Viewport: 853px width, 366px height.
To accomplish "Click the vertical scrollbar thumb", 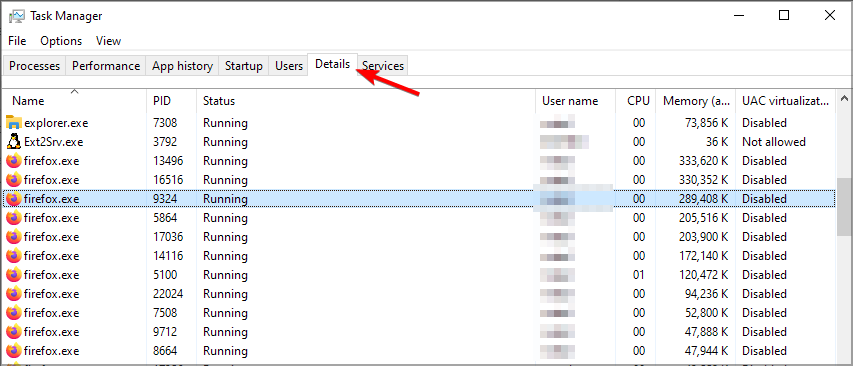I will 844,207.
